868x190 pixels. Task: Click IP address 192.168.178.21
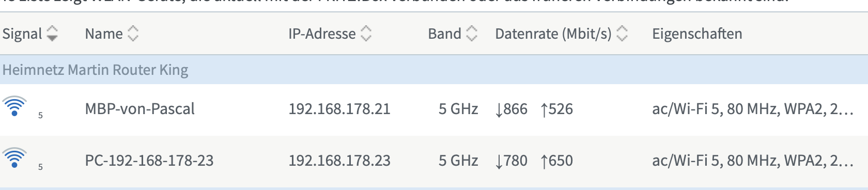[339, 109]
